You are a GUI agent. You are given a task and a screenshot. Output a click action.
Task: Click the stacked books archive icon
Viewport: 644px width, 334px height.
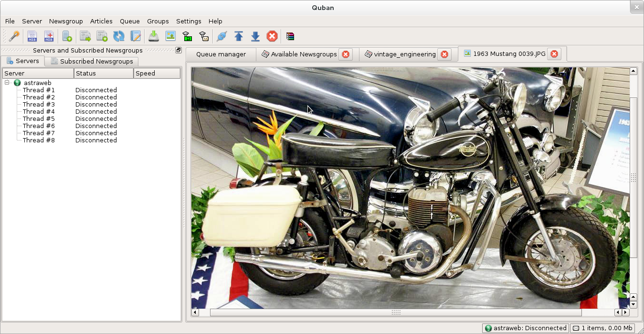click(x=290, y=36)
